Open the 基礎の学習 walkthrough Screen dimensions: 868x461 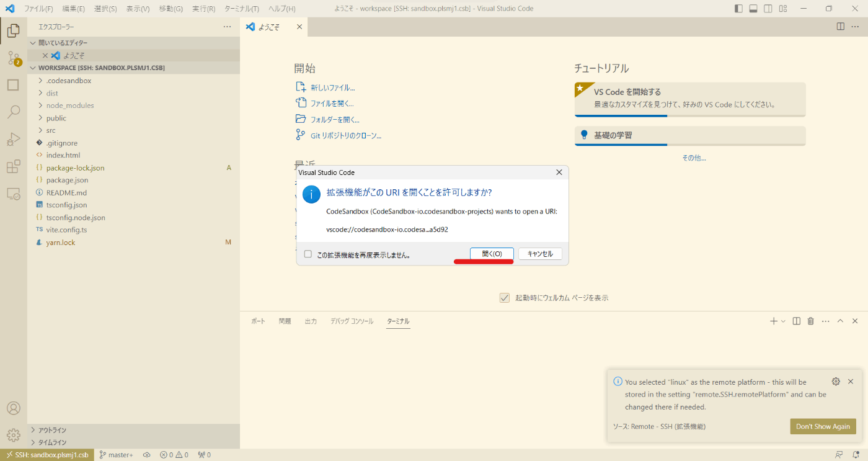(690, 136)
